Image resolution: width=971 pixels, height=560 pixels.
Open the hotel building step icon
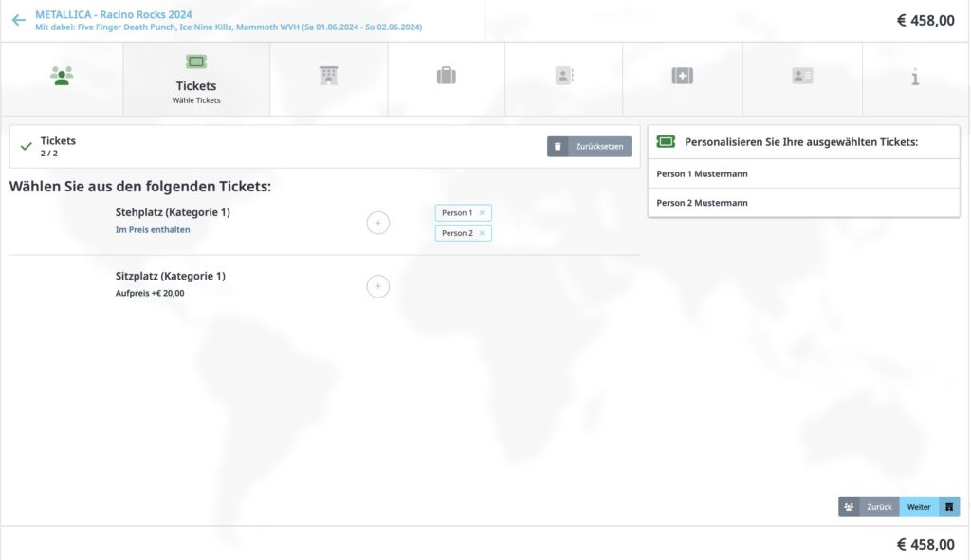click(x=328, y=76)
